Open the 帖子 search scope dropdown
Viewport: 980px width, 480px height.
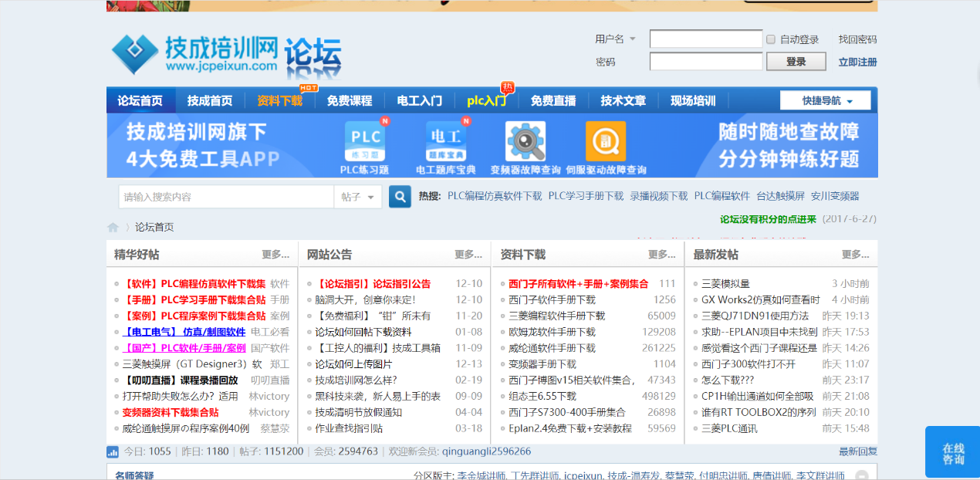358,197
